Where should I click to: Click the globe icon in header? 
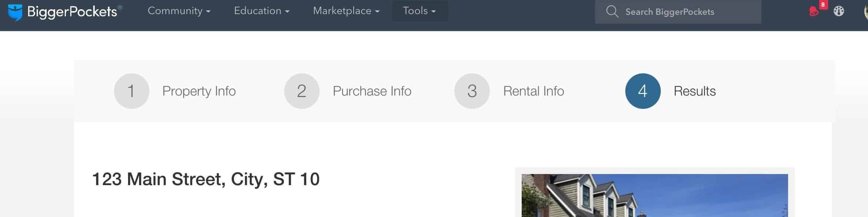tap(839, 11)
